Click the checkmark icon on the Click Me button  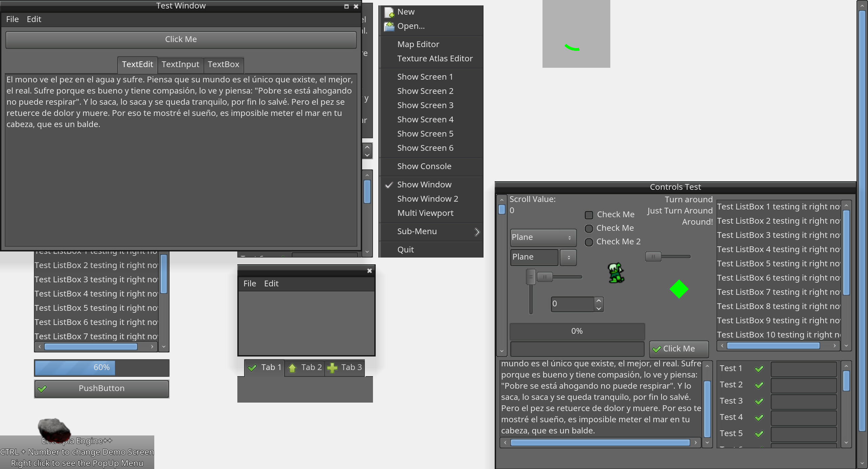(657, 349)
